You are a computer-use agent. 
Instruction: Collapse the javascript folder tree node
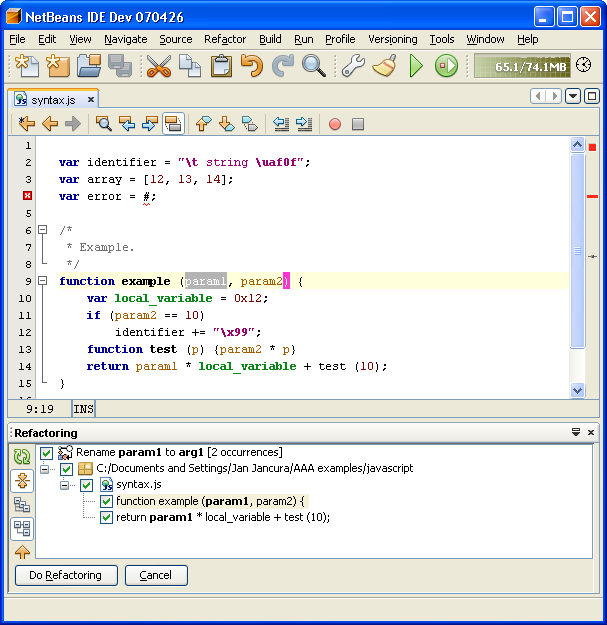click(45, 469)
